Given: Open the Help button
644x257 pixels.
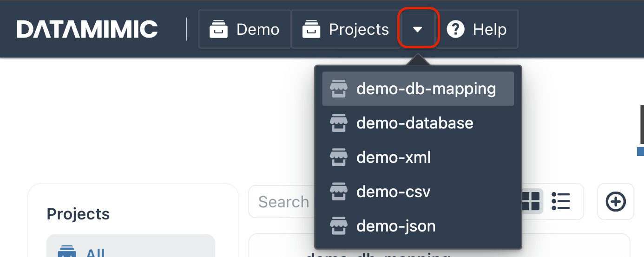Looking at the screenshot, I should 477,29.
